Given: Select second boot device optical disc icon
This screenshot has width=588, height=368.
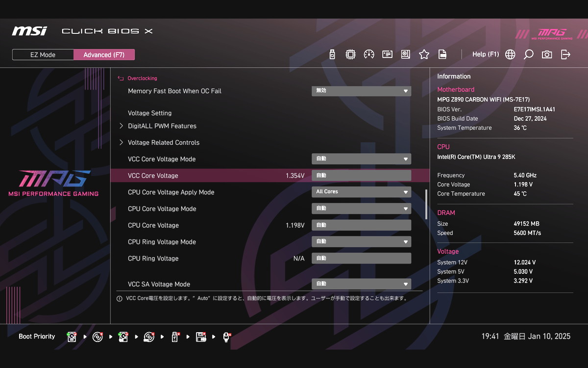Looking at the screenshot, I should (x=98, y=337).
